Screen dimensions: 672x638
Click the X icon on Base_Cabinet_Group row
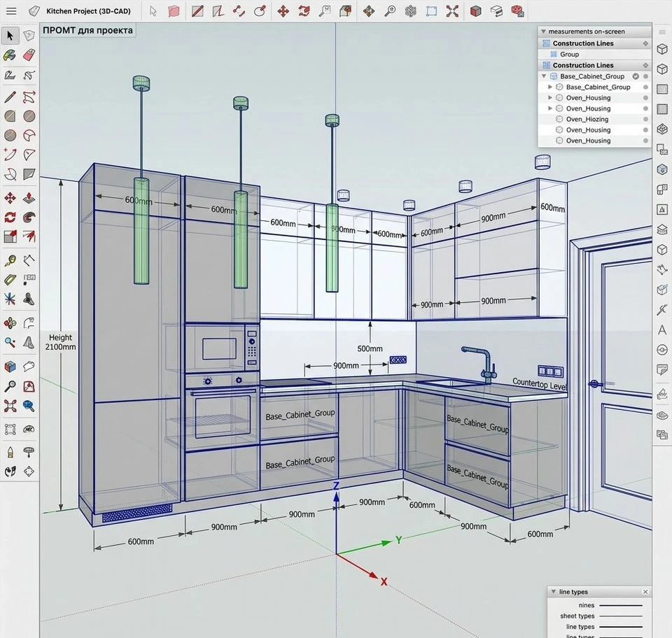coord(636,76)
